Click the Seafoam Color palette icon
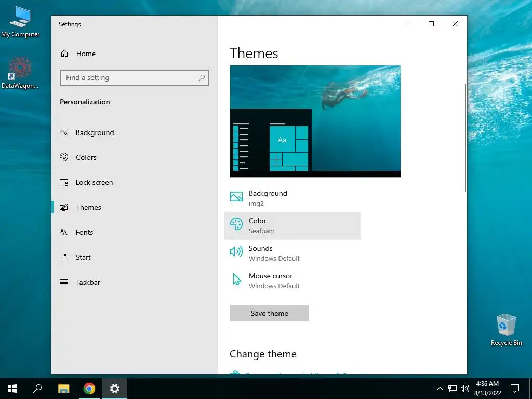532x399 pixels. coord(236,224)
